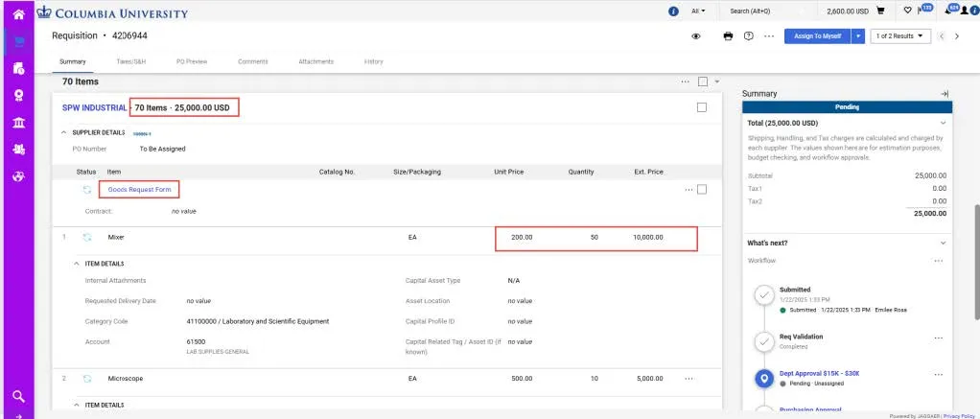Collapse Mixer ITEM DETAILS section
Screen dimensions: 980x419
tap(77, 264)
